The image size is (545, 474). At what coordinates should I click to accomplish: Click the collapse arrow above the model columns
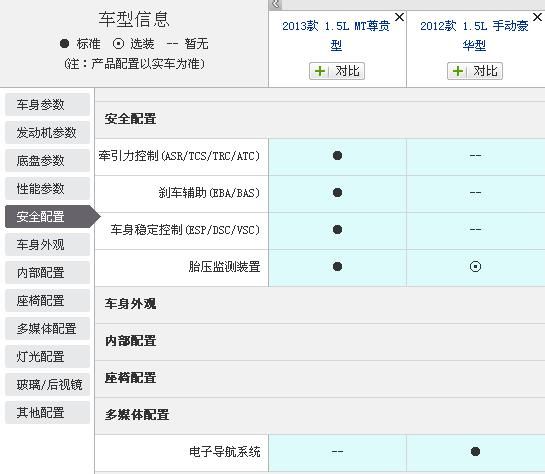pos(275,5)
